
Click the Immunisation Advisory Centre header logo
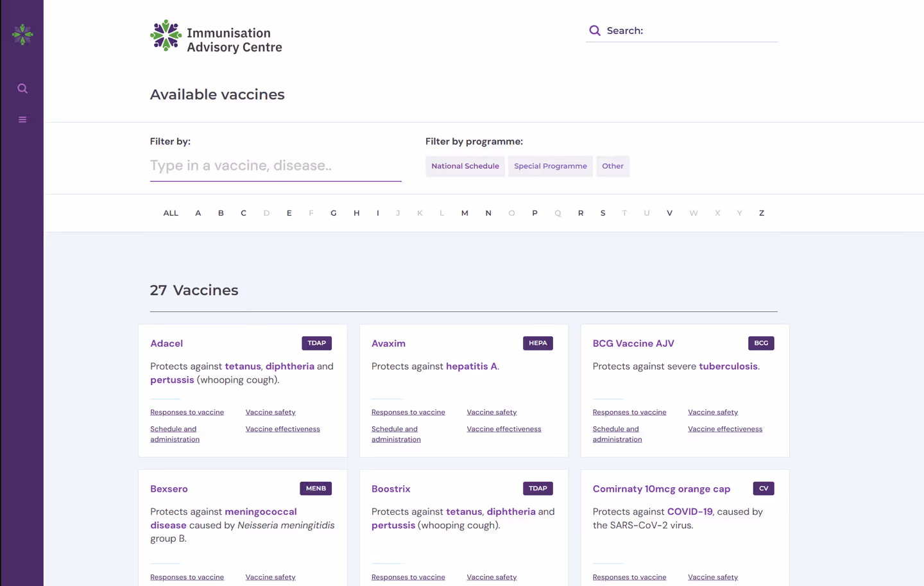coord(216,36)
